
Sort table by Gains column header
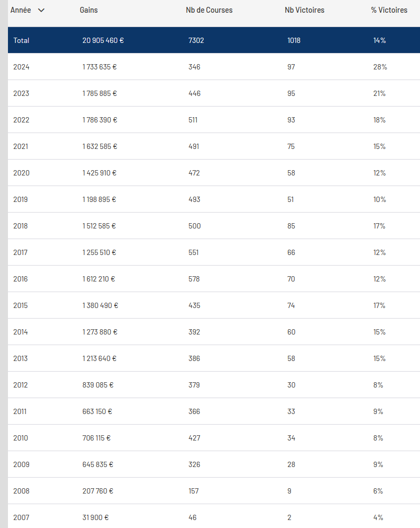tap(89, 10)
